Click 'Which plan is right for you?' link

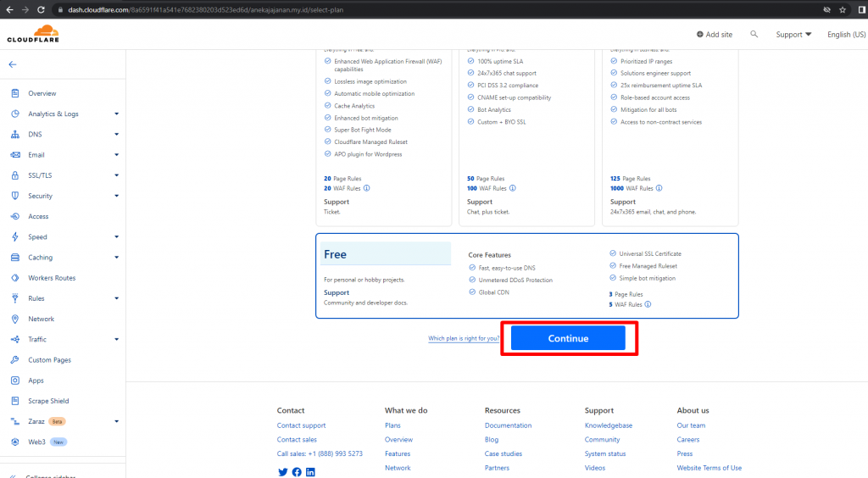point(464,339)
